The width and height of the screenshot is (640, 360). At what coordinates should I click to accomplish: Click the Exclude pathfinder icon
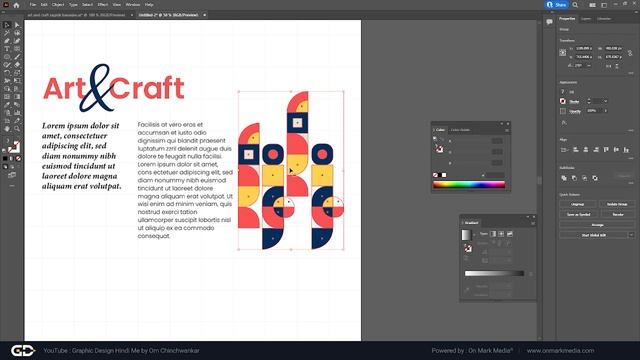coord(595,178)
